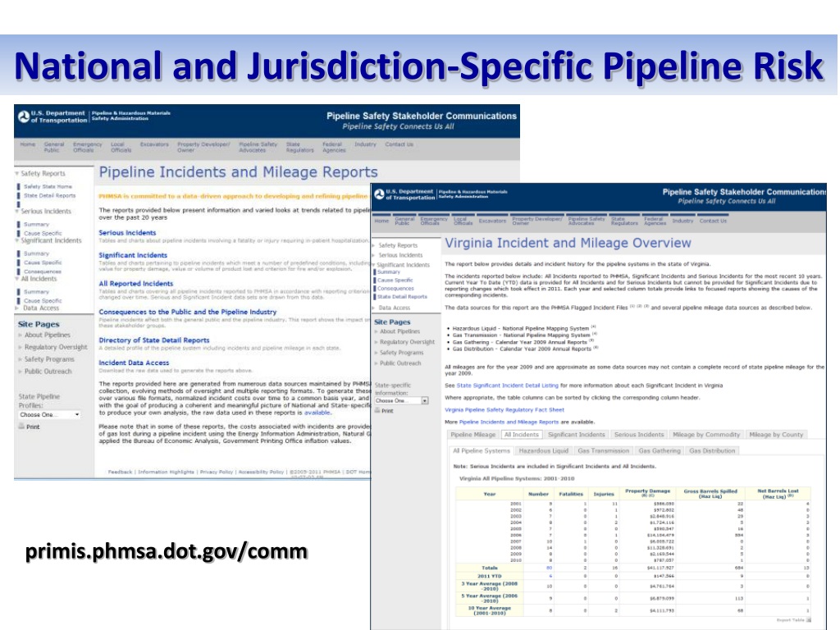Click the DOT logo in the Virginia Overview page header
840x630 pixels.
(x=379, y=194)
